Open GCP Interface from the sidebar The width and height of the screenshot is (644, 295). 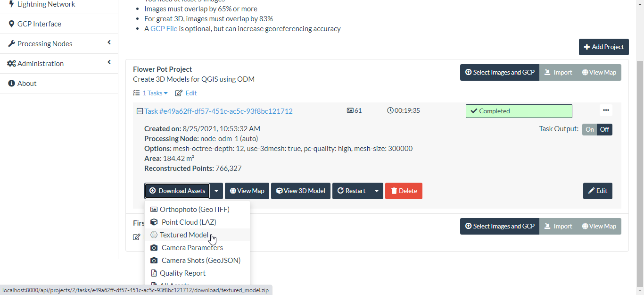tap(39, 24)
